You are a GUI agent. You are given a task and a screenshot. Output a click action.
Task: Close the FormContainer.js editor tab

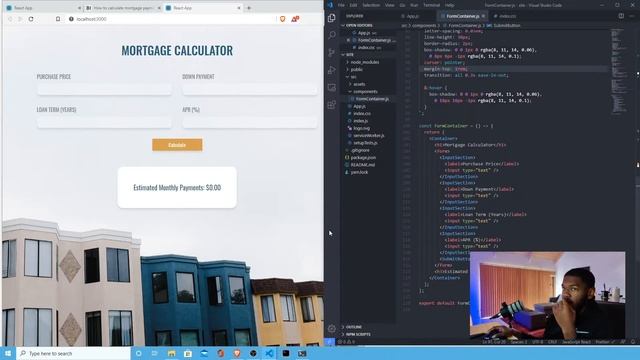[483, 16]
